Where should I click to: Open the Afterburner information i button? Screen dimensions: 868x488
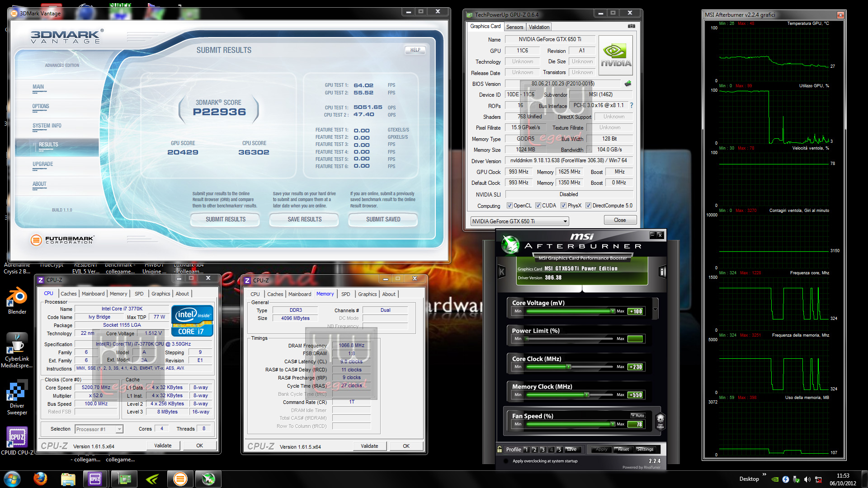(662, 272)
